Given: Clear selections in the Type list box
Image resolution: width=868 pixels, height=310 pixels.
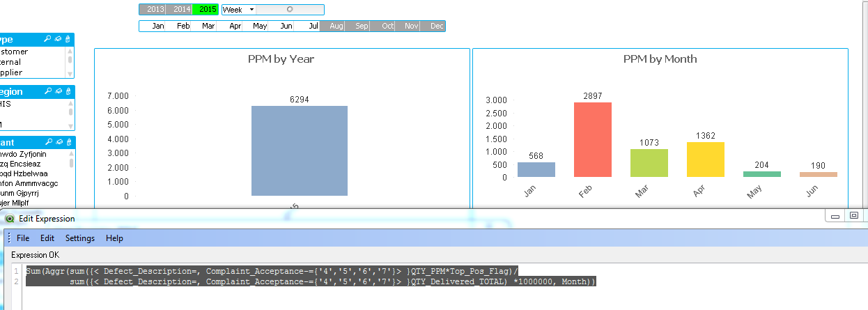Looking at the screenshot, I should pos(59,40).
